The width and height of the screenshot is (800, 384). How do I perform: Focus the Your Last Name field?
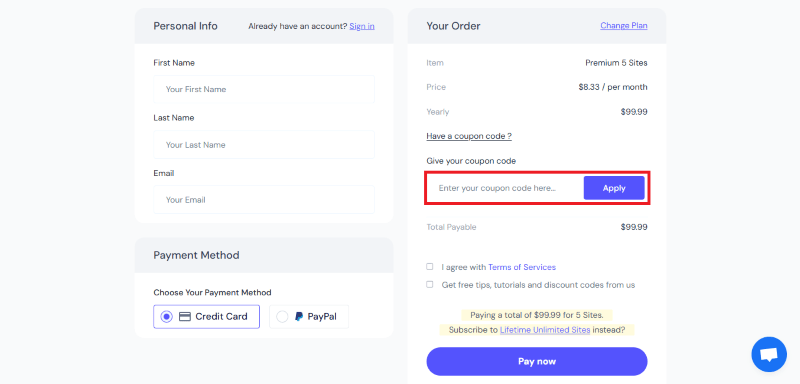(264, 145)
